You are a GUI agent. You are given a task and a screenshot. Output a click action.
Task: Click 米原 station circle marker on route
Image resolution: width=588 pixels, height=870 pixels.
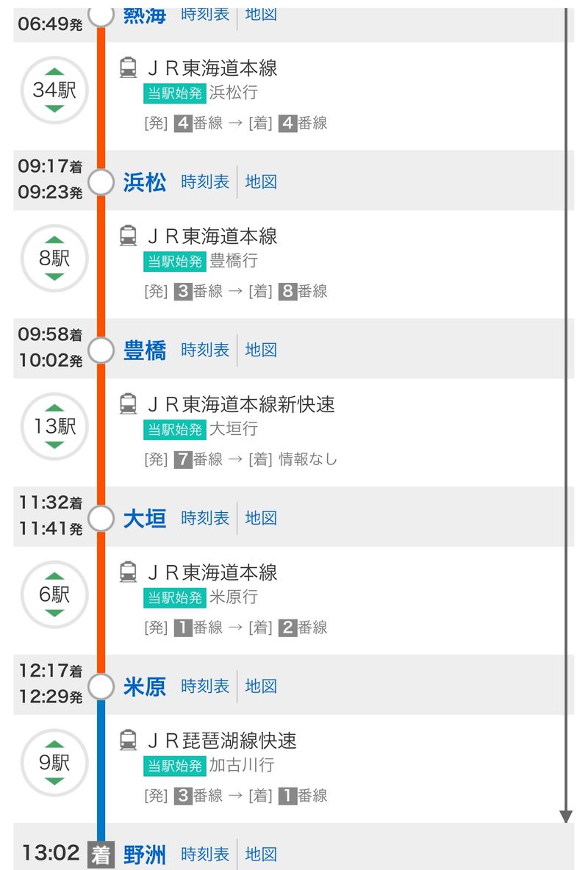[101, 687]
